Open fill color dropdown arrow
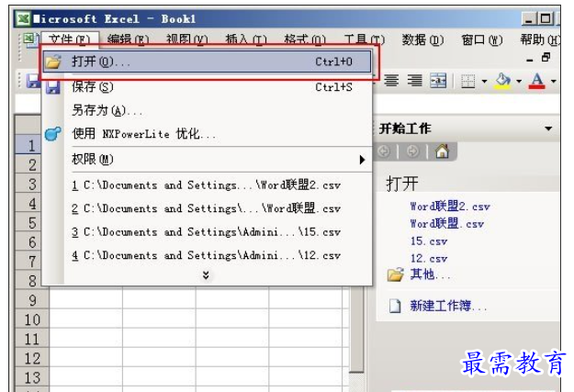 [x=519, y=81]
